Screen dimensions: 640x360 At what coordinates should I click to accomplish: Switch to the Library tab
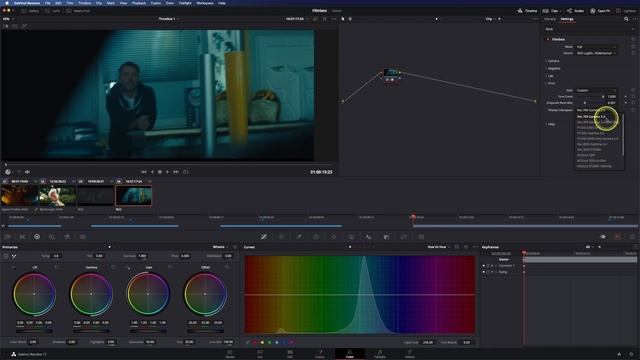(550, 19)
